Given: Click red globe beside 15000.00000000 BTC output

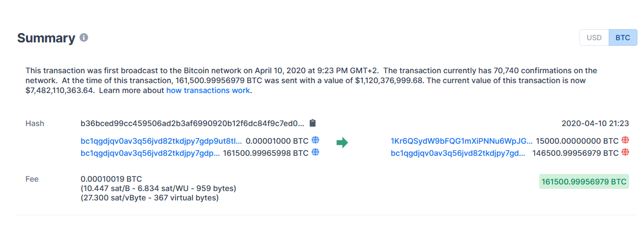Looking at the screenshot, I should point(625,140).
